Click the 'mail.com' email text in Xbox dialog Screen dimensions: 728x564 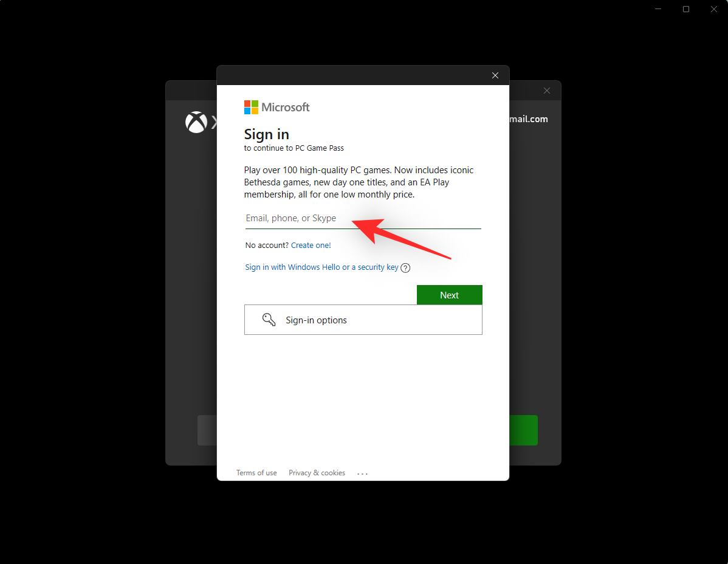(x=529, y=119)
